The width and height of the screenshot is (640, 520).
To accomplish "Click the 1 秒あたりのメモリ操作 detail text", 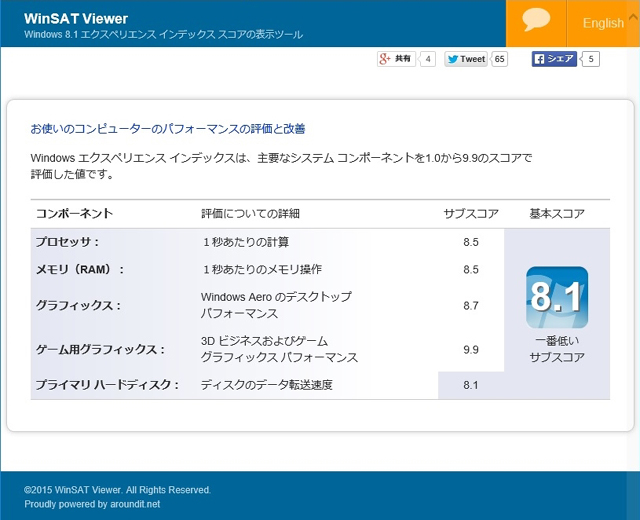I will pyautogui.click(x=262, y=269).
